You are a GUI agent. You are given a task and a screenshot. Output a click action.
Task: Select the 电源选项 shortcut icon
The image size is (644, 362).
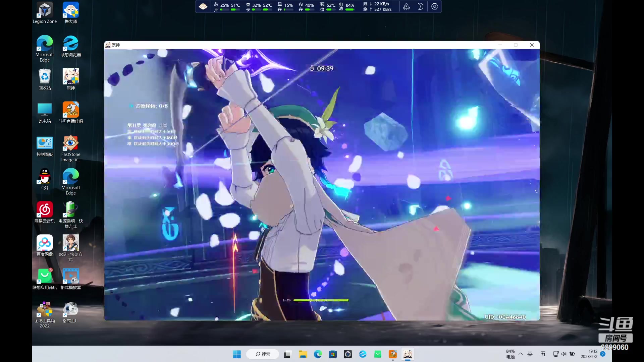[x=71, y=215]
